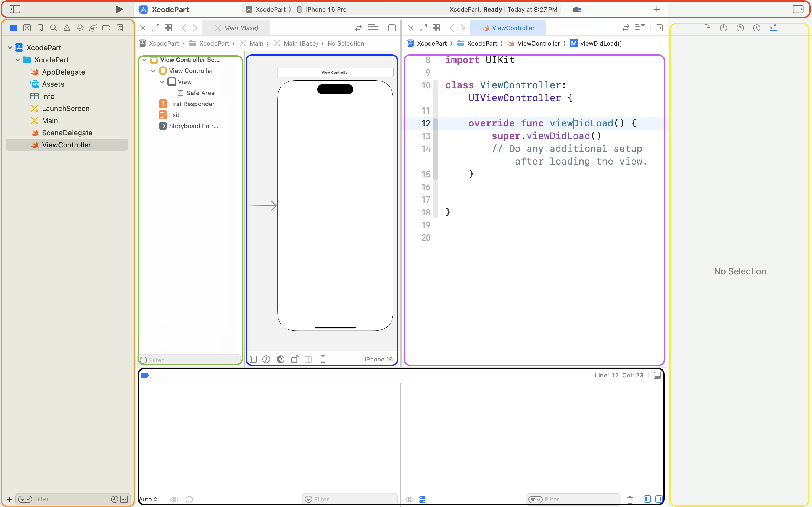Toggle the right inspector sidebar
Image resolution: width=812 pixels, height=507 pixels.
(798, 9)
